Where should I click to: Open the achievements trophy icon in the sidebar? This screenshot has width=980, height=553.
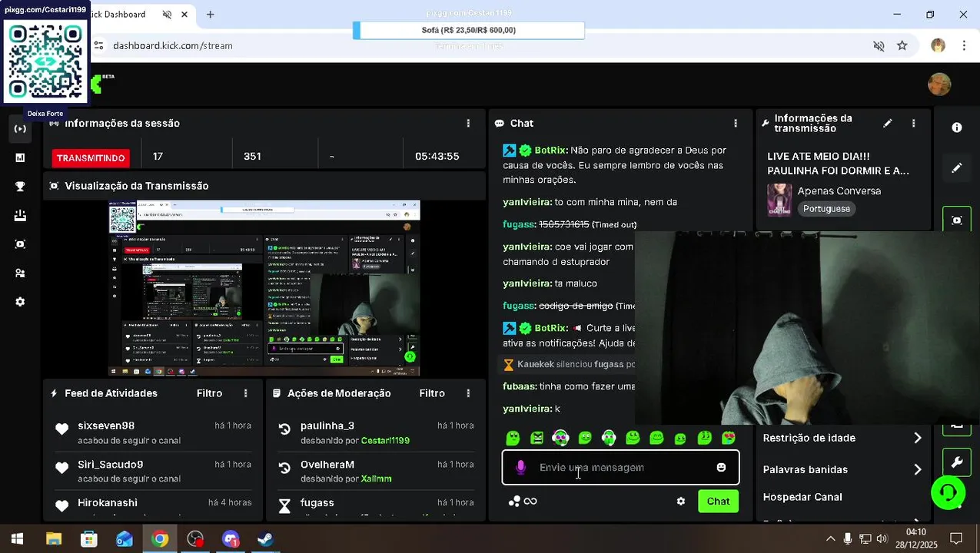20,187
